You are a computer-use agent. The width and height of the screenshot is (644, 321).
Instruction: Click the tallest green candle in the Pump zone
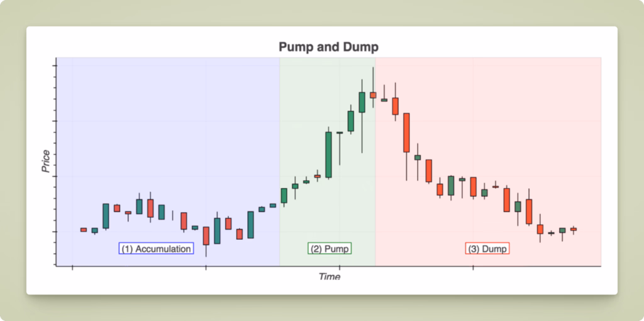[x=328, y=155]
